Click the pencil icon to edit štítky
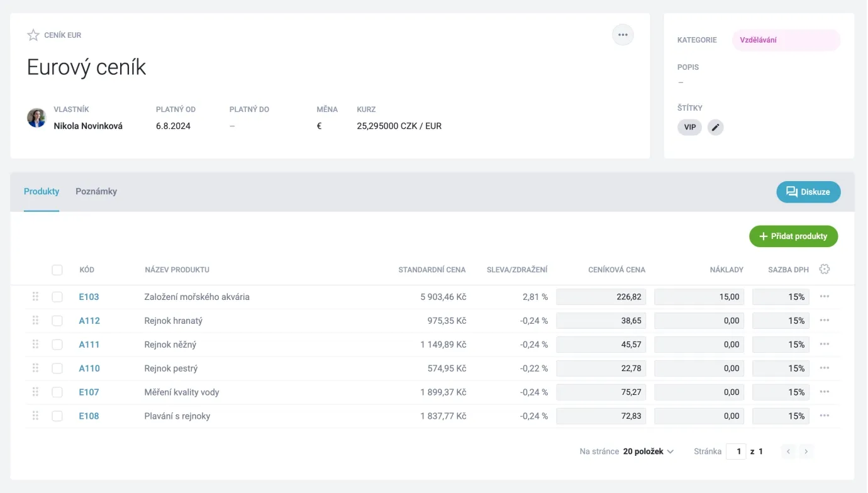The image size is (868, 493). (x=715, y=127)
